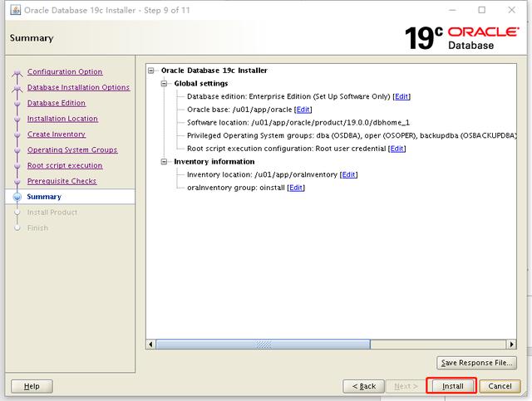Viewport: 532px width, 401px height.
Task: Collapse the Oracle Database 19c Installer node
Action: (x=151, y=71)
